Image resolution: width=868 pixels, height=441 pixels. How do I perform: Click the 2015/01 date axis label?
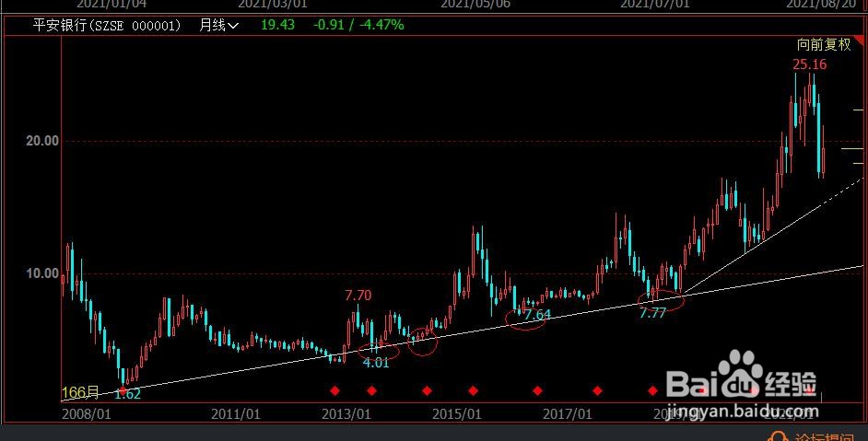[x=457, y=414]
